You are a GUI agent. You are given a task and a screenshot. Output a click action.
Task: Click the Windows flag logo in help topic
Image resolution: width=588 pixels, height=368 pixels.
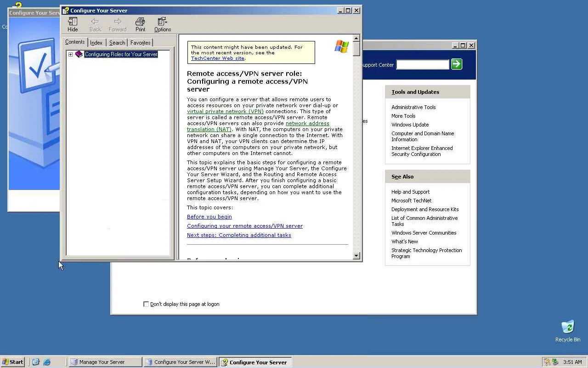coord(341,46)
